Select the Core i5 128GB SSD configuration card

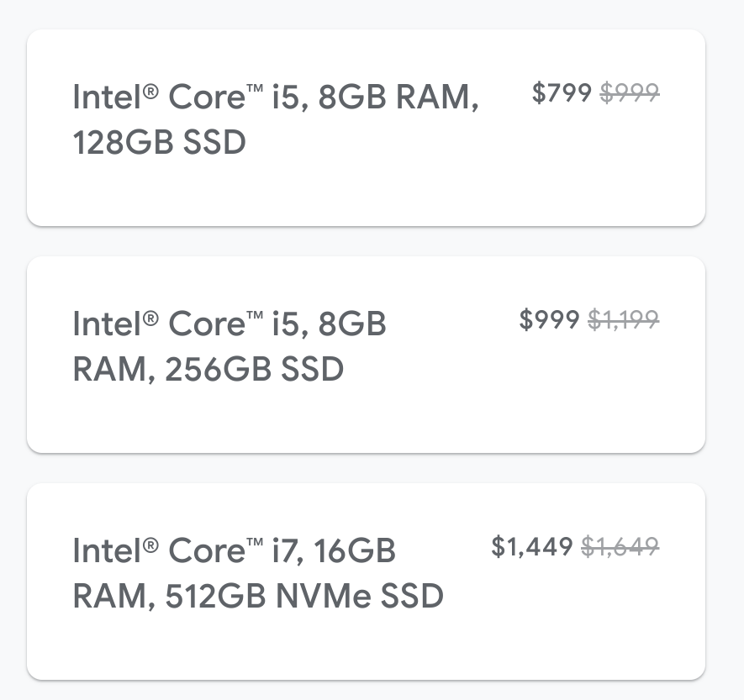(x=366, y=128)
